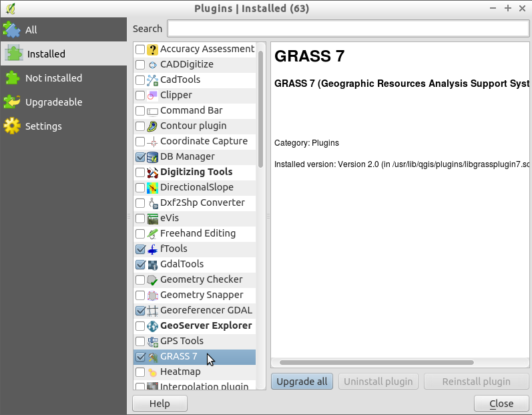Click the Uninstall plugin button

[378, 382]
